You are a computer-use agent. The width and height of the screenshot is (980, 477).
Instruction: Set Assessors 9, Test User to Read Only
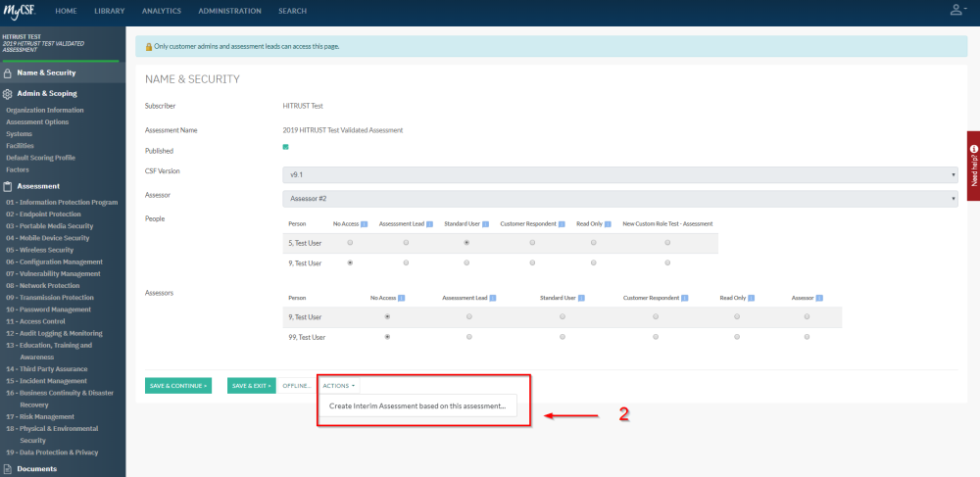737,317
